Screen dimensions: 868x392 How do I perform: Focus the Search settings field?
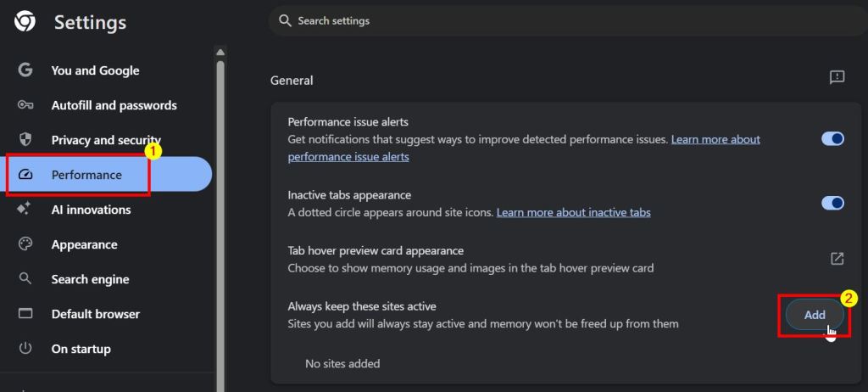pos(509,20)
